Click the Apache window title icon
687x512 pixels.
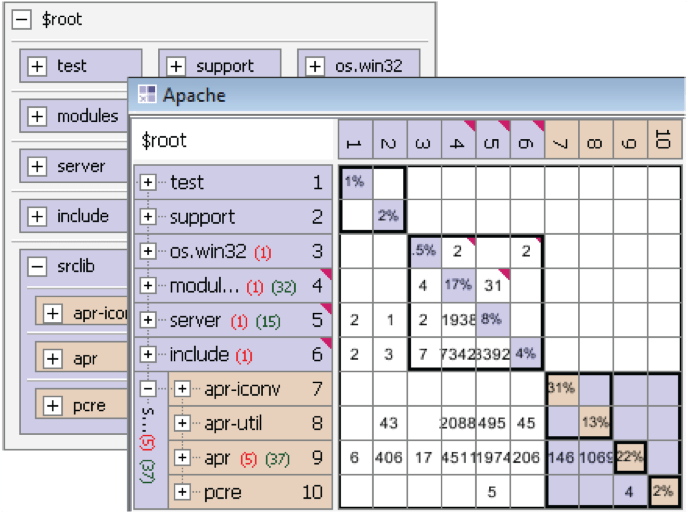pos(147,95)
